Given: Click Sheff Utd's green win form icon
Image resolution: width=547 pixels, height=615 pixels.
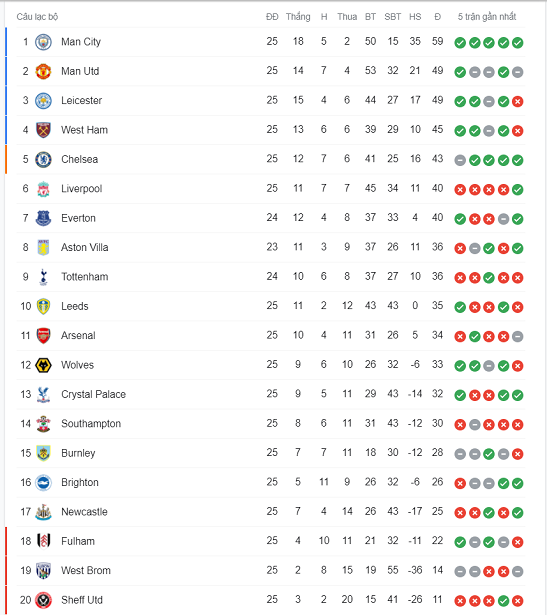Looking at the screenshot, I should click(503, 601).
